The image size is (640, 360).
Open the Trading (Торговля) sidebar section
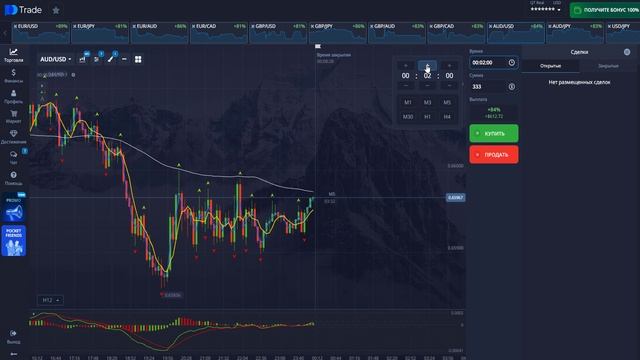tap(13, 55)
